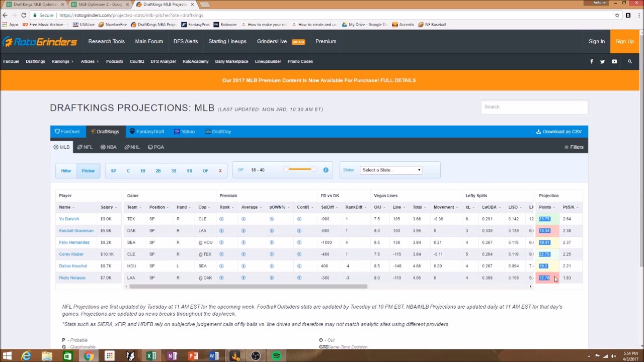This screenshot has width=644, height=362.
Task: Toggle 1B position filter
Action: [143, 170]
